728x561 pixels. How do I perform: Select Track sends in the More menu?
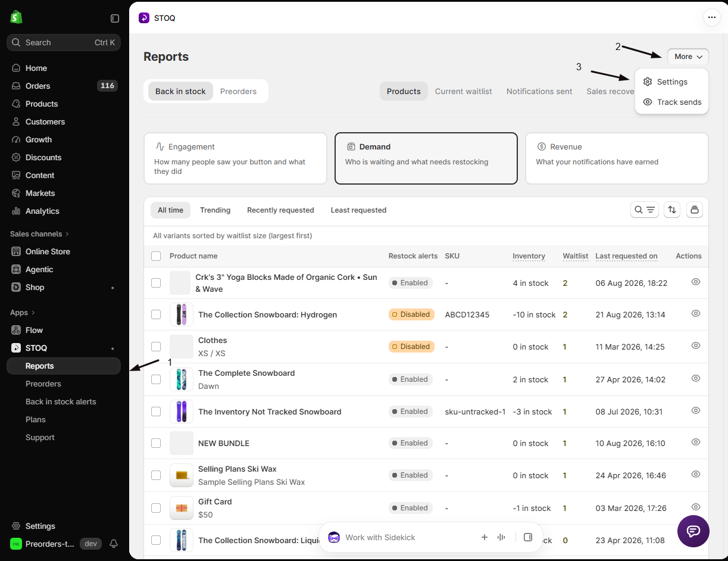pos(671,102)
